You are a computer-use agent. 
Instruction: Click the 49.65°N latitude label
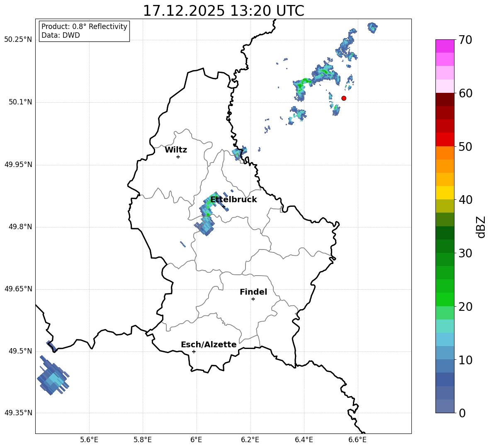click(18, 289)
